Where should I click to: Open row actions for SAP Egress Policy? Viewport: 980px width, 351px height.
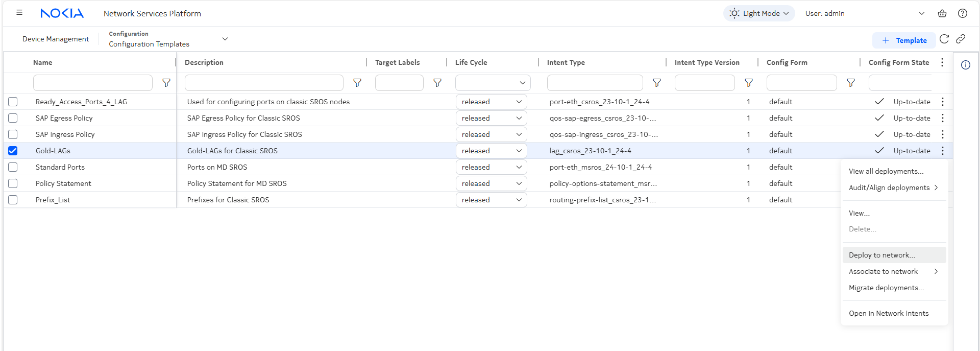point(943,118)
